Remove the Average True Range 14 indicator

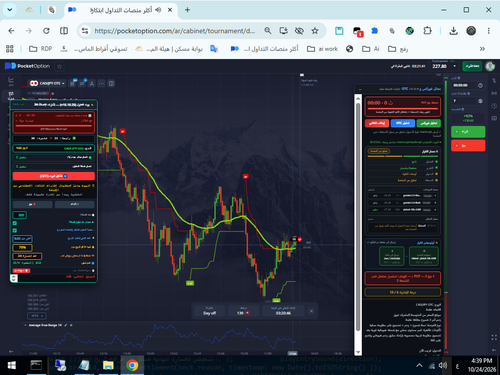coord(71,325)
